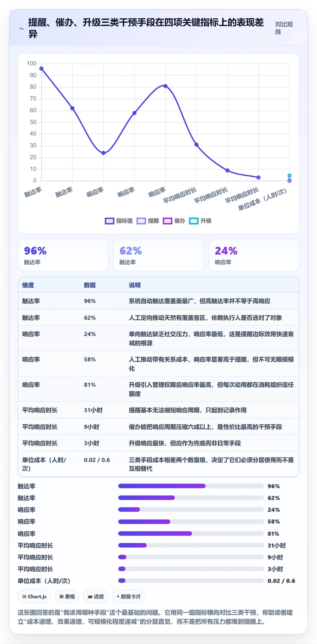Viewport: 317px width, 644px height.
Task: Click the small lightning icon beside the title
Action: (x=22, y=28)
